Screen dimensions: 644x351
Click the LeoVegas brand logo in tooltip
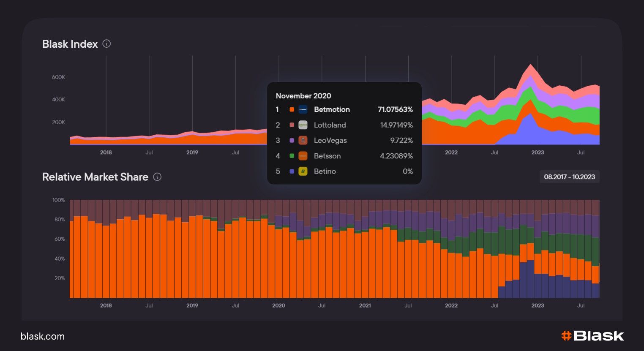click(x=303, y=140)
